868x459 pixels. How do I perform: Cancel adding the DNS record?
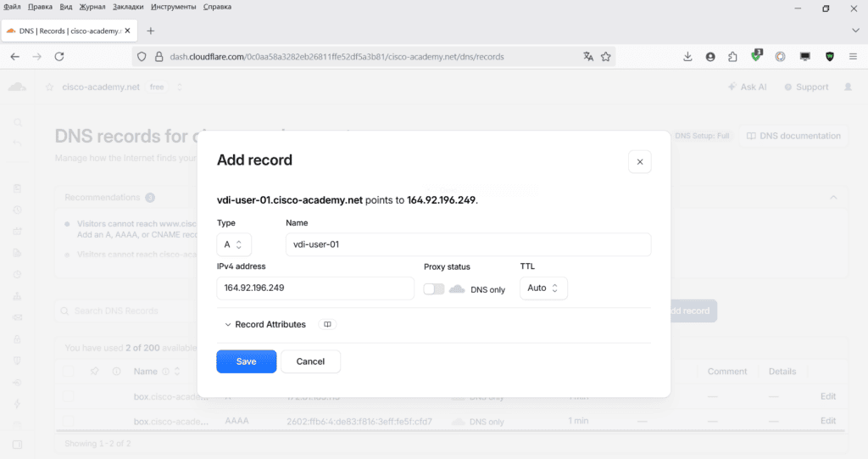click(310, 361)
